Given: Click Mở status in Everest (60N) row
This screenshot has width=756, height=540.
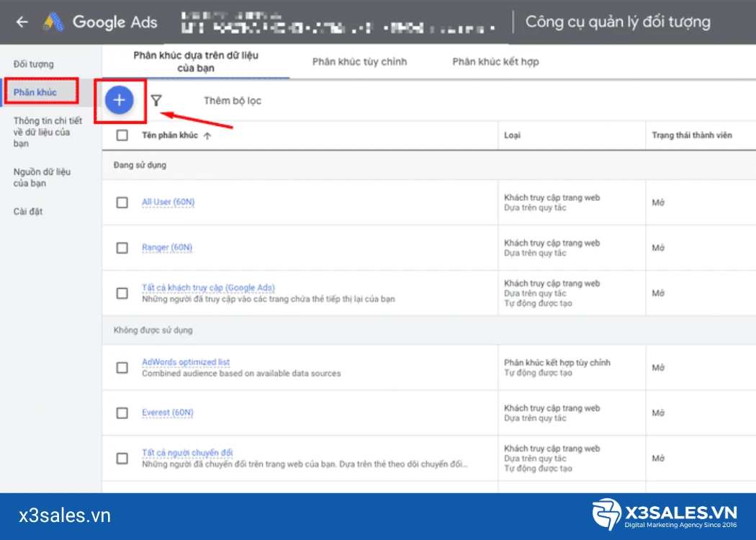Looking at the screenshot, I should point(658,413).
